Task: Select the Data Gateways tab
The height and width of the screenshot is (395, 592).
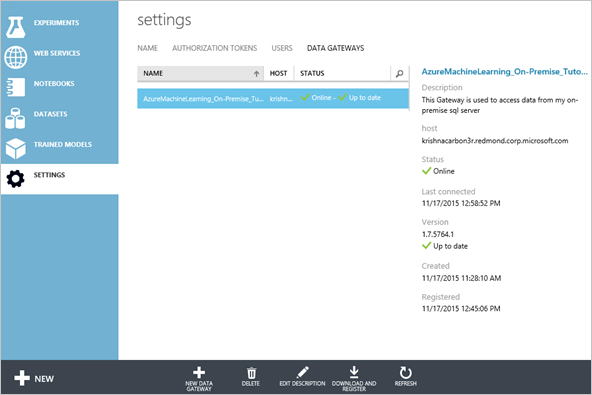Action: (335, 48)
